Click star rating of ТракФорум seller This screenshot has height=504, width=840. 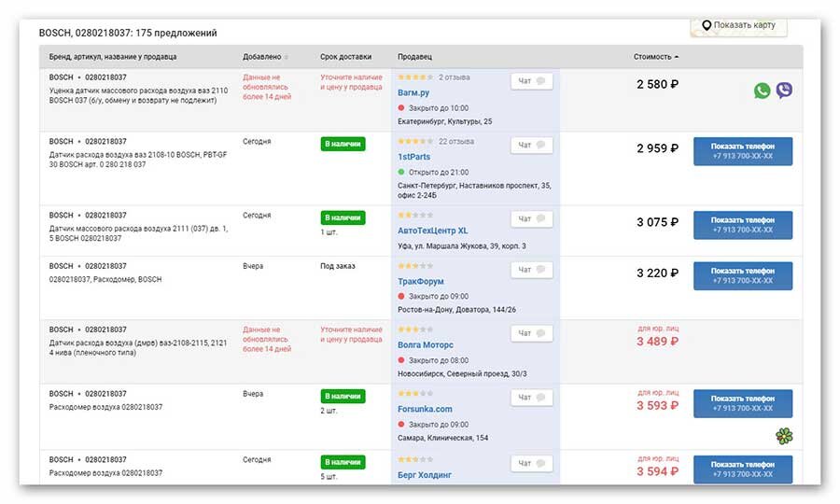click(x=415, y=266)
